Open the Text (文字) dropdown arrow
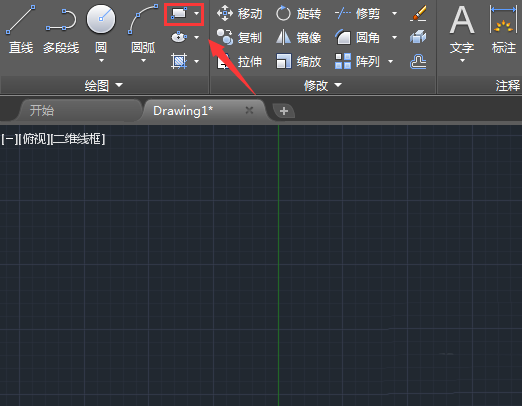522x406 pixels. (462, 61)
